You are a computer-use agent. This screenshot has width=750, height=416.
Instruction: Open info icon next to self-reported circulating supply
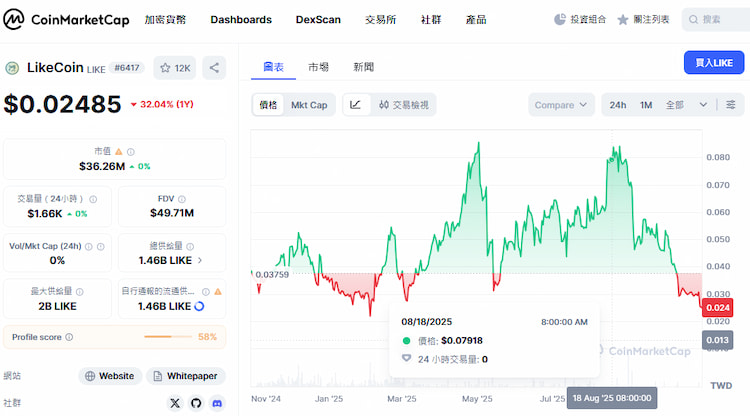(206, 292)
